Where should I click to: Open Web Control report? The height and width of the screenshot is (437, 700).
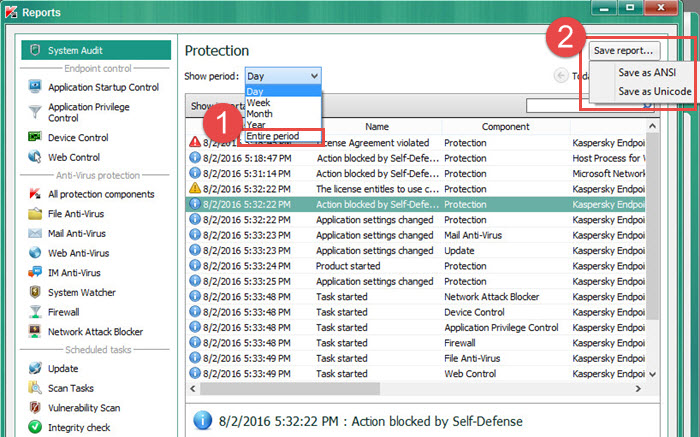(74, 157)
